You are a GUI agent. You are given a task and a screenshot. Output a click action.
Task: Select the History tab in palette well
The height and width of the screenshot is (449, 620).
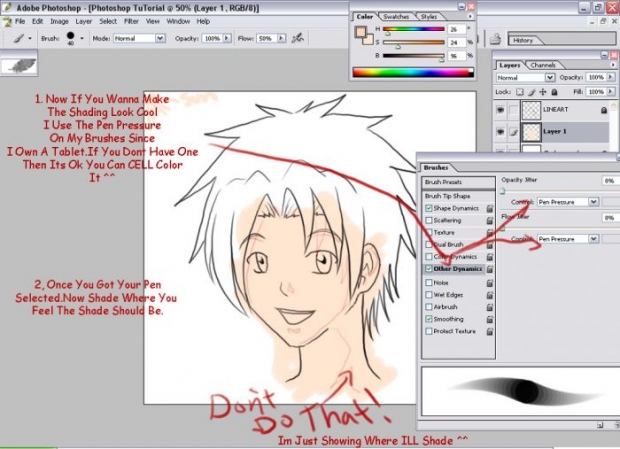point(523,40)
